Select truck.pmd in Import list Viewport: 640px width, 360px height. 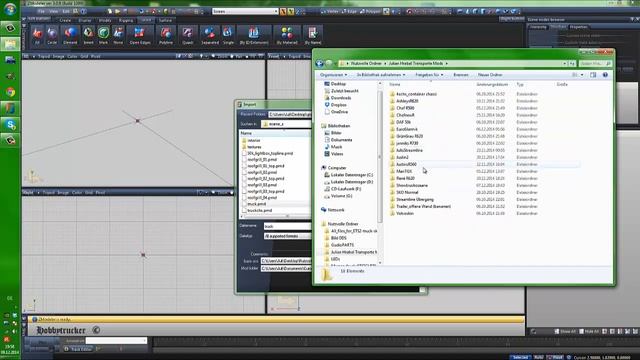click(x=256, y=204)
